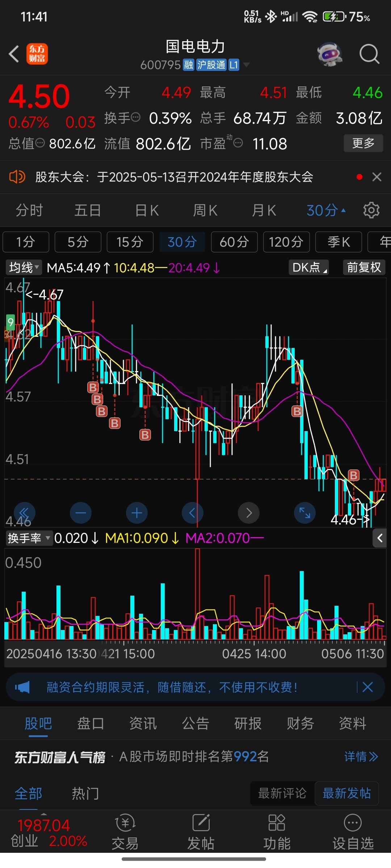Tap the B marker near 4.51 low
This screenshot has width=391, height=868.
[x=353, y=475]
